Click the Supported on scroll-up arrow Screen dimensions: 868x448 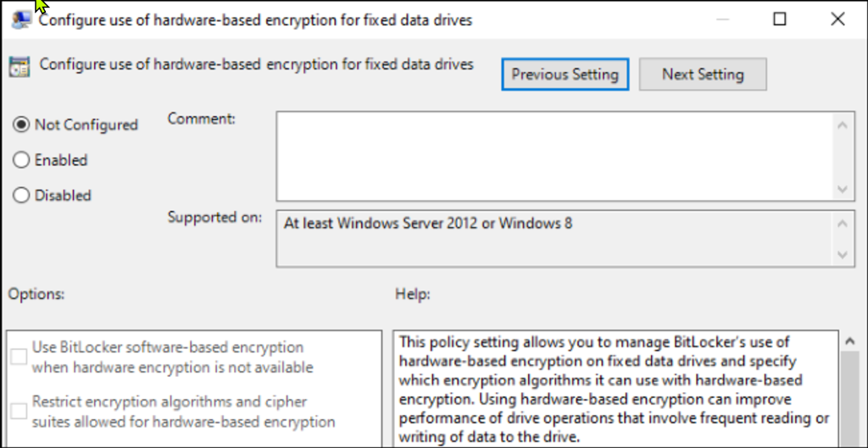click(842, 224)
